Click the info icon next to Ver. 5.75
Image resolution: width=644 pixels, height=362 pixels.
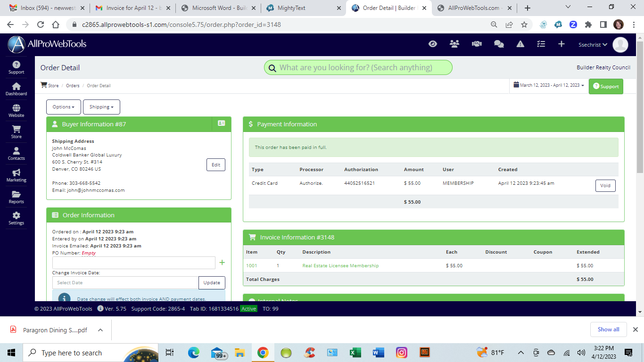click(x=100, y=309)
